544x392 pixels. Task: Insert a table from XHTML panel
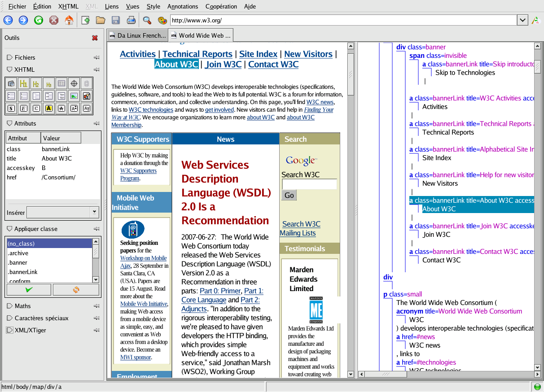pyautogui.click(x=61, y=83)
